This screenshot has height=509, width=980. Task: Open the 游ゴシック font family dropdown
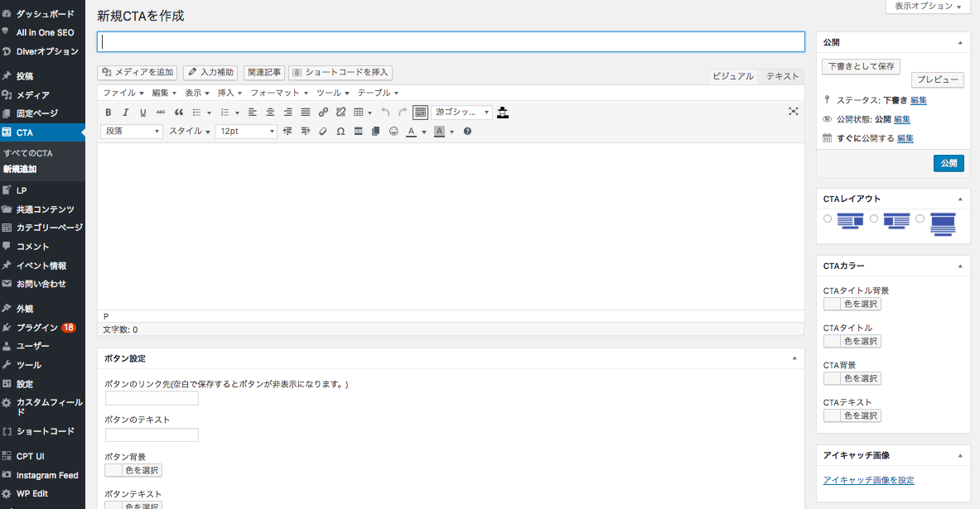point(462,113)
